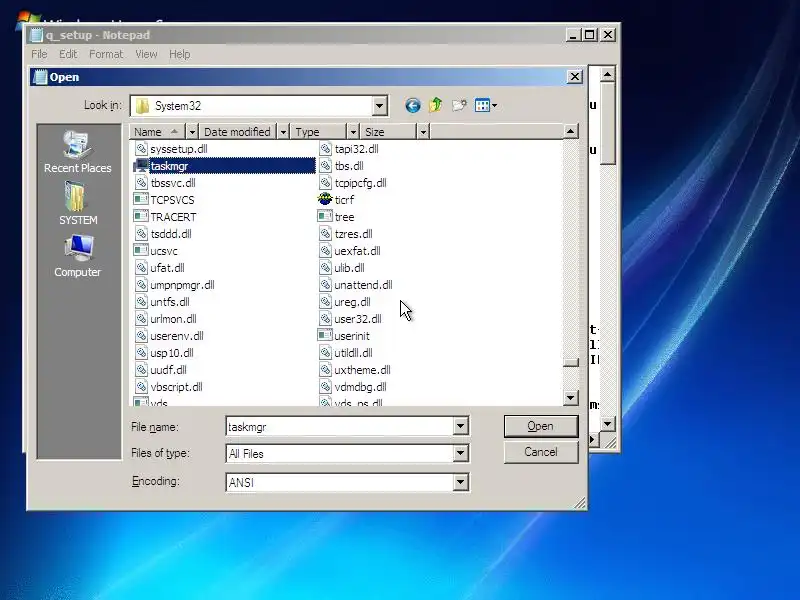Viewport: 800px width, 600px height.
Task: Select utildll.dll file
Action: tap(345, 353)
